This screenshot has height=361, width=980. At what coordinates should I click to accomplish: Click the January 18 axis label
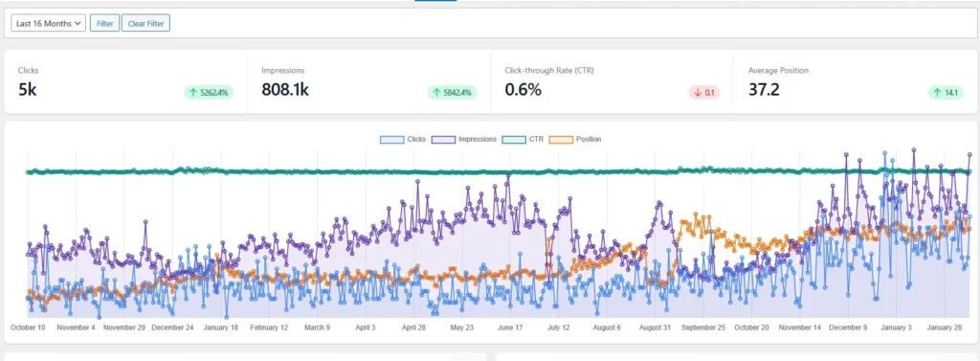[x=221, y=327]
